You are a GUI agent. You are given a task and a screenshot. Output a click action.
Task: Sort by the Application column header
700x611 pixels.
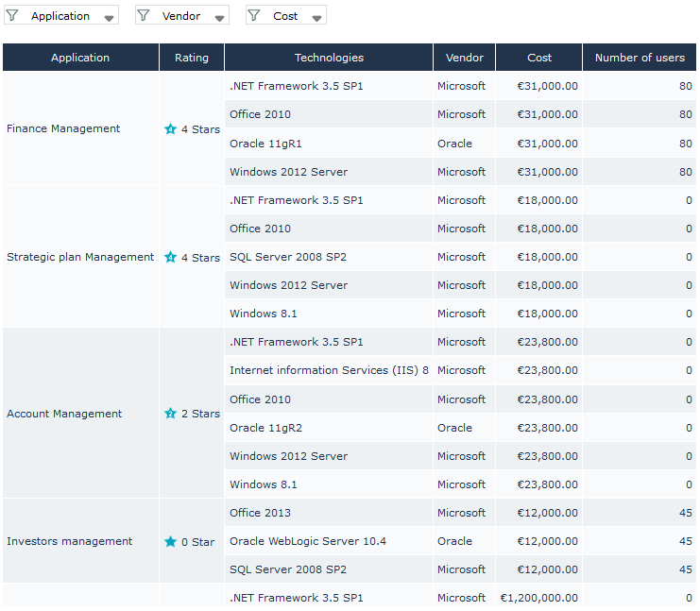pyautogui.click(x=80, y=58)
